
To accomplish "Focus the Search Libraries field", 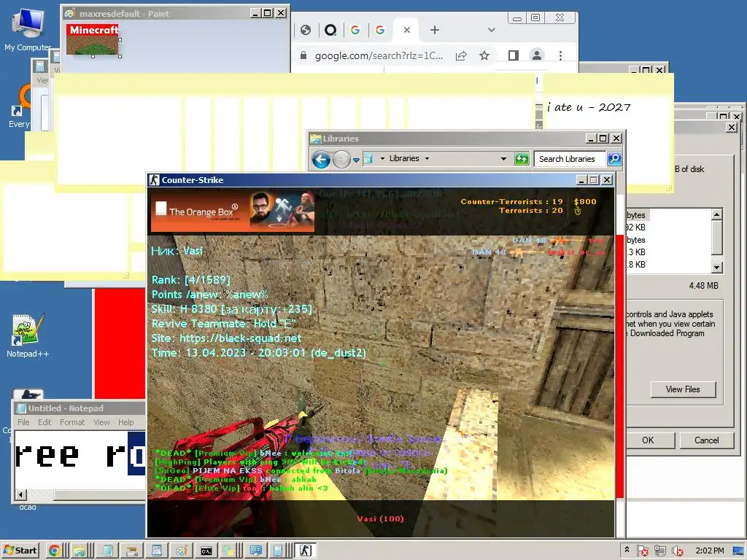I will pyautogui.click(x=569, y=158).
